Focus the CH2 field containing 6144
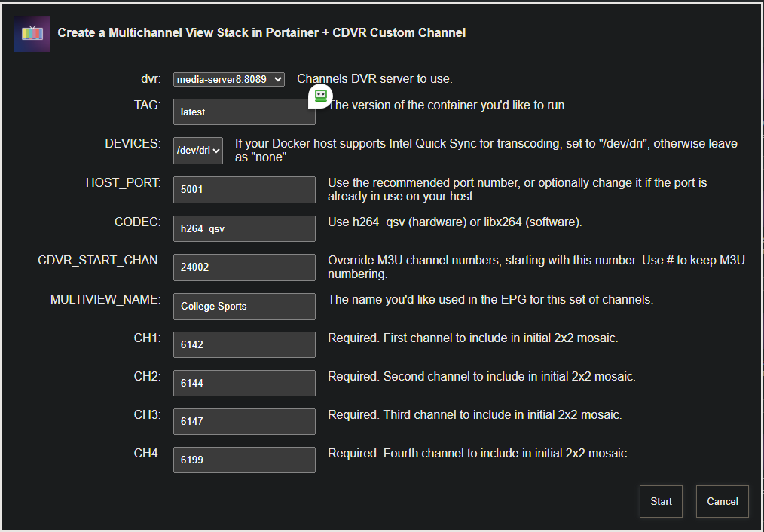The height and width of the screenshot is (532, 764). [x=243, y=383]
